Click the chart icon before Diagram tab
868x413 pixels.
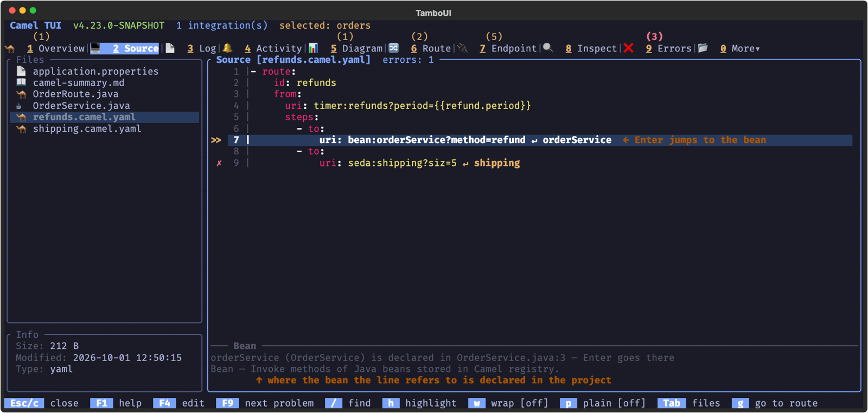pos(313,48)
